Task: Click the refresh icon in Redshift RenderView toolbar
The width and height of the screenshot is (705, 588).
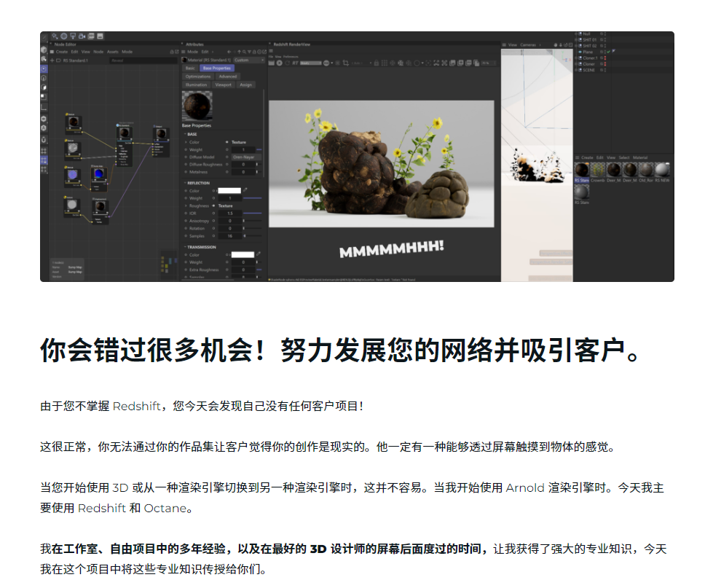Action: click(287, 63)
